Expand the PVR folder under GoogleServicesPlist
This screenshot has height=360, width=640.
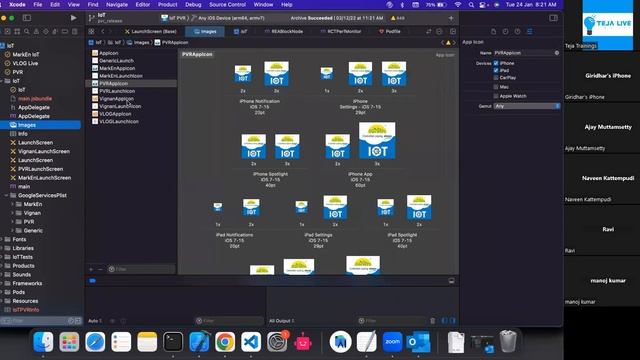(12, 222)
